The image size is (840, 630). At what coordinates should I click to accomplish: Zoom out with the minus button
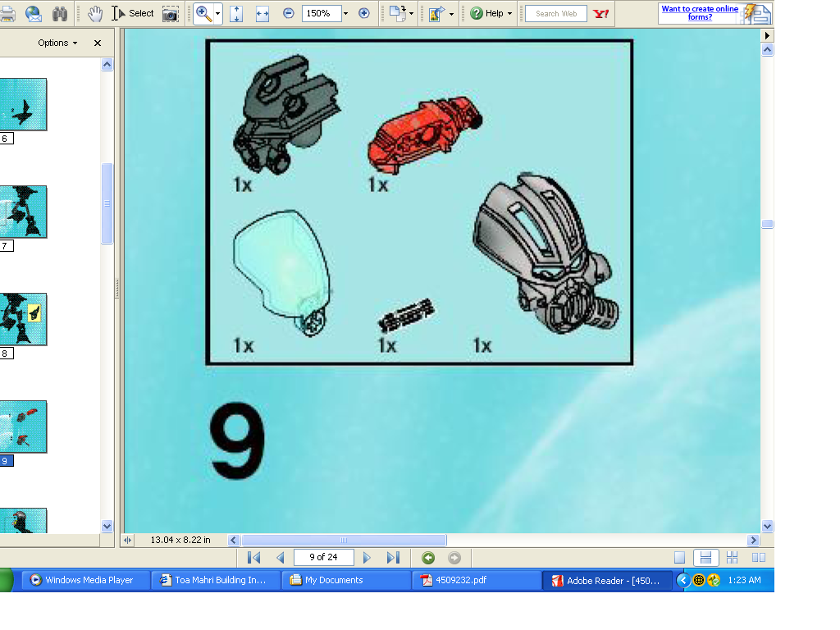point(288,13)
